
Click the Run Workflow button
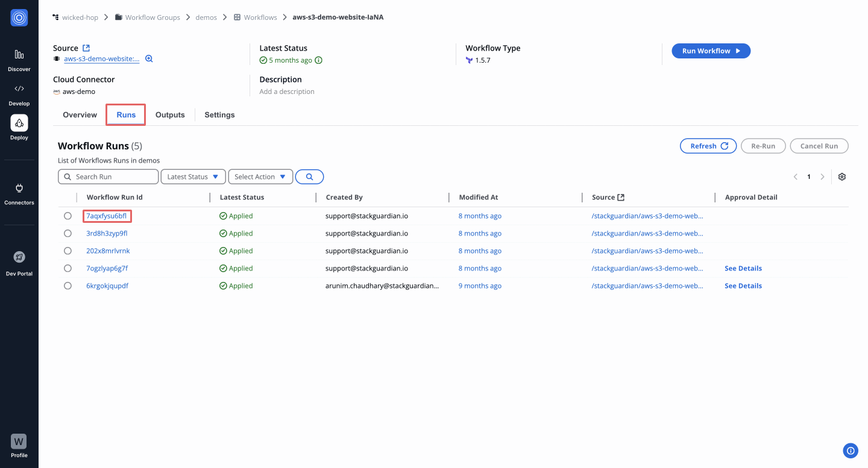(x=711, y=51)
